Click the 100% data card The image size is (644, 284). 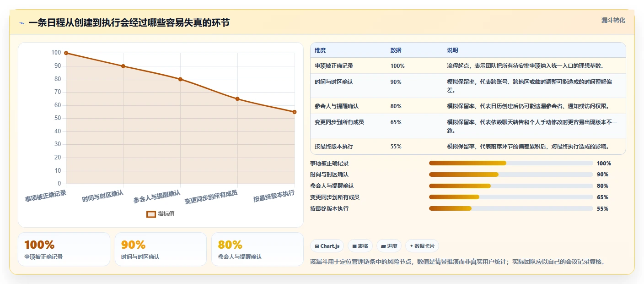pos(64,249)
